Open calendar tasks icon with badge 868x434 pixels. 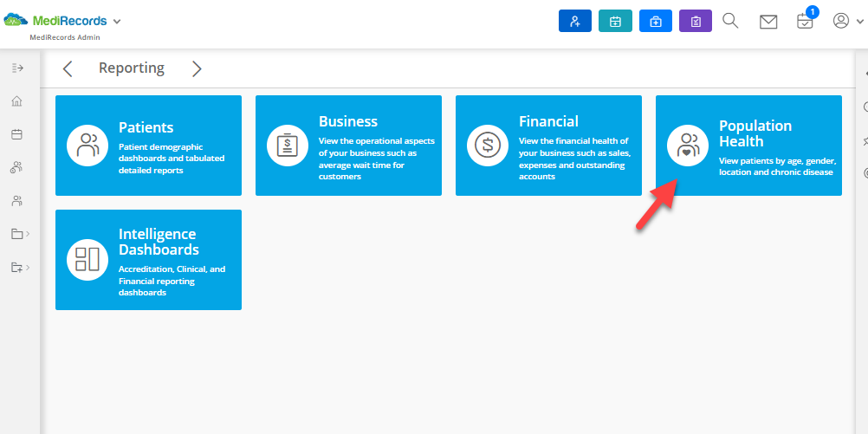click(x=805, y=22)
